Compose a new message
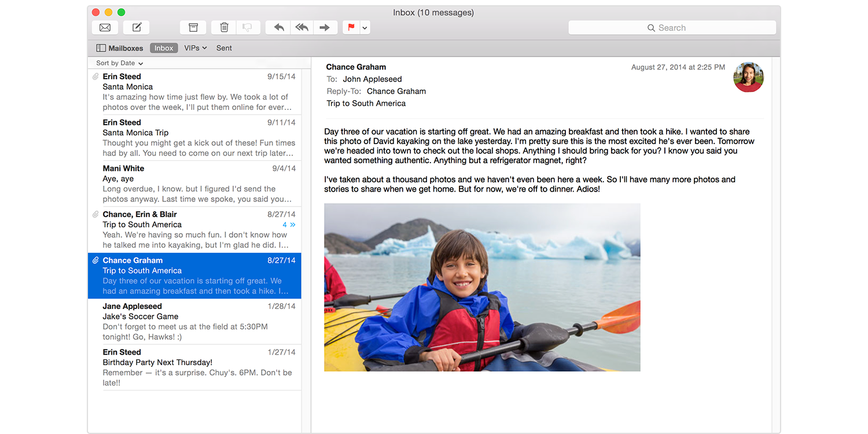Screen dimensions: 868x434 [x=137, y=28]
